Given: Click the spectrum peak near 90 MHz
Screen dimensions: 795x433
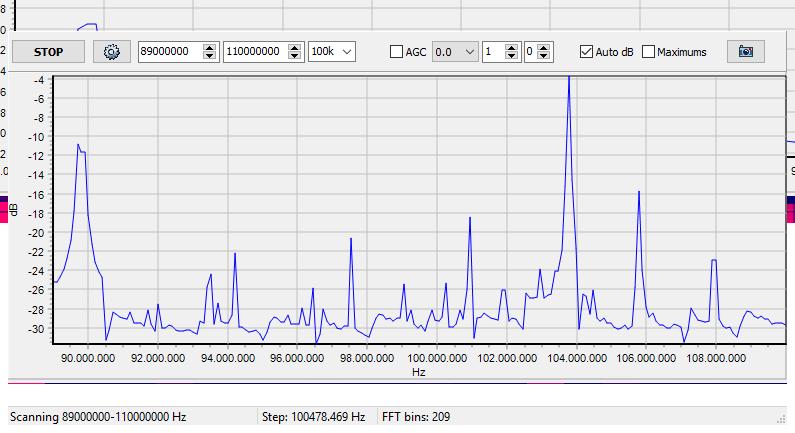Looking at the screenshot, I should pyautogui.click(x=79, y=146).
